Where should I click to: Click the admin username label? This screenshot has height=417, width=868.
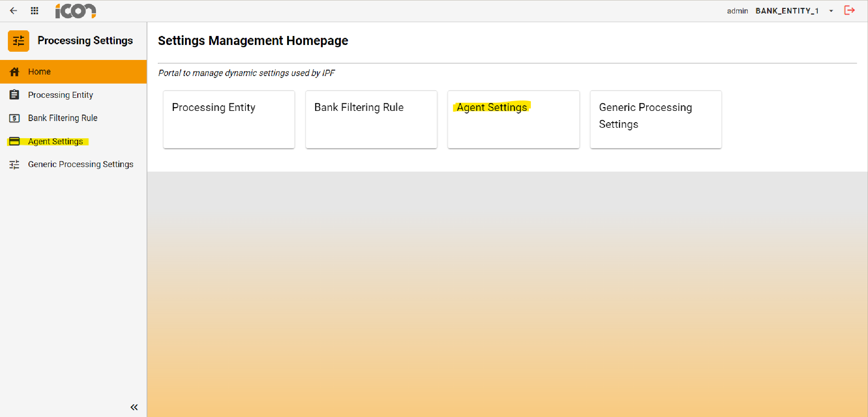[x=737, y=11]
